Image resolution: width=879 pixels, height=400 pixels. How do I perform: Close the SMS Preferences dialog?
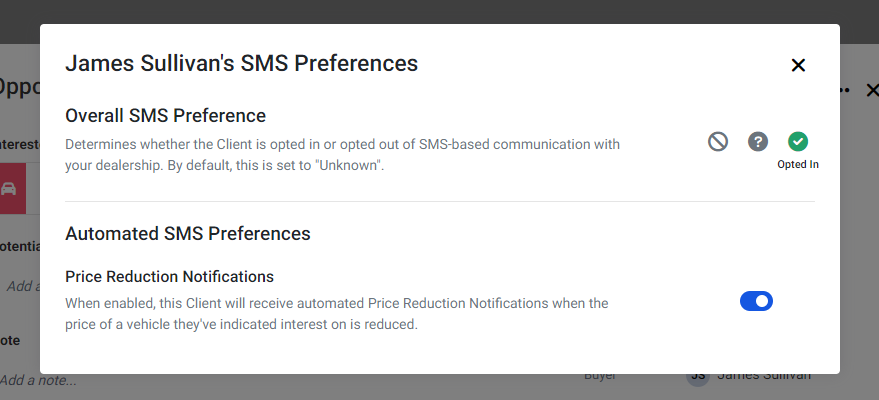[798, 65]
